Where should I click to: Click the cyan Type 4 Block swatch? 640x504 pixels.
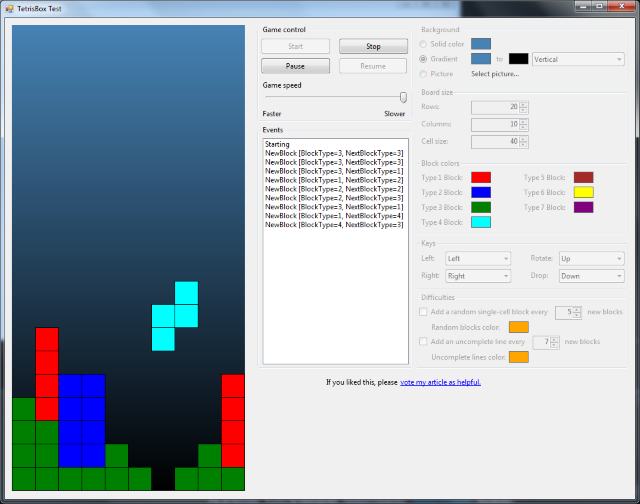click(481, 222)
